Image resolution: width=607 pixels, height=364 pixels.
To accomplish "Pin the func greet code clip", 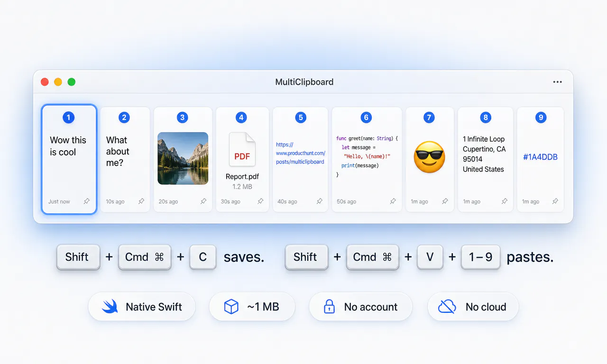I will click(393, 201).
